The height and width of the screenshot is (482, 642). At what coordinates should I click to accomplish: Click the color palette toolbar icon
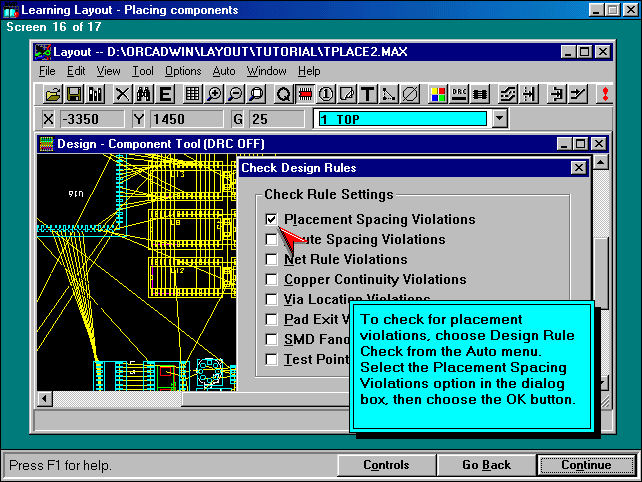[x=438, y=94]
